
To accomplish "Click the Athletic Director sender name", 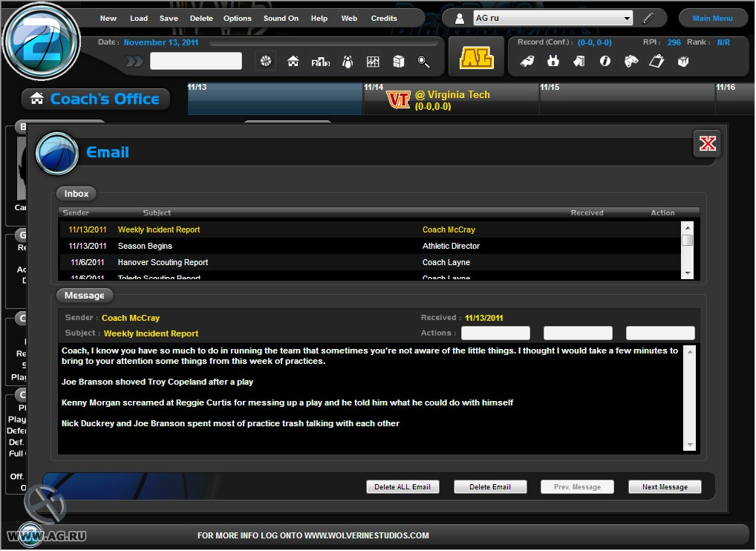I will click(451, 246).
